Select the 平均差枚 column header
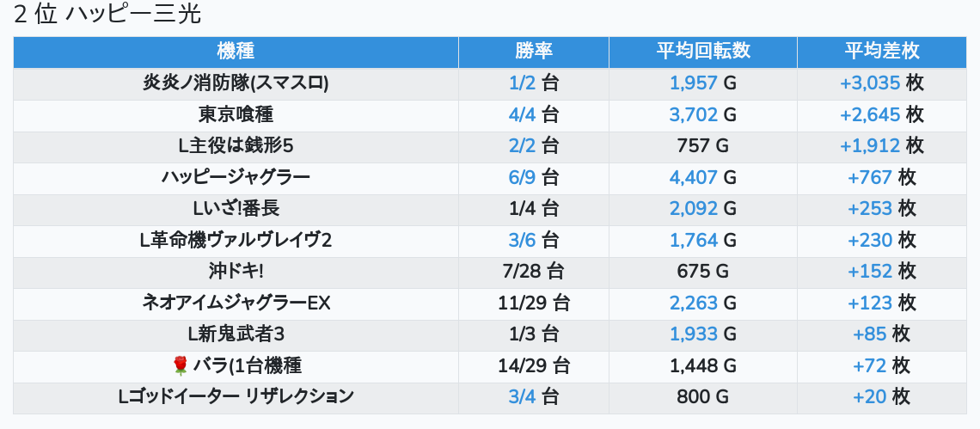 point(881,52)
